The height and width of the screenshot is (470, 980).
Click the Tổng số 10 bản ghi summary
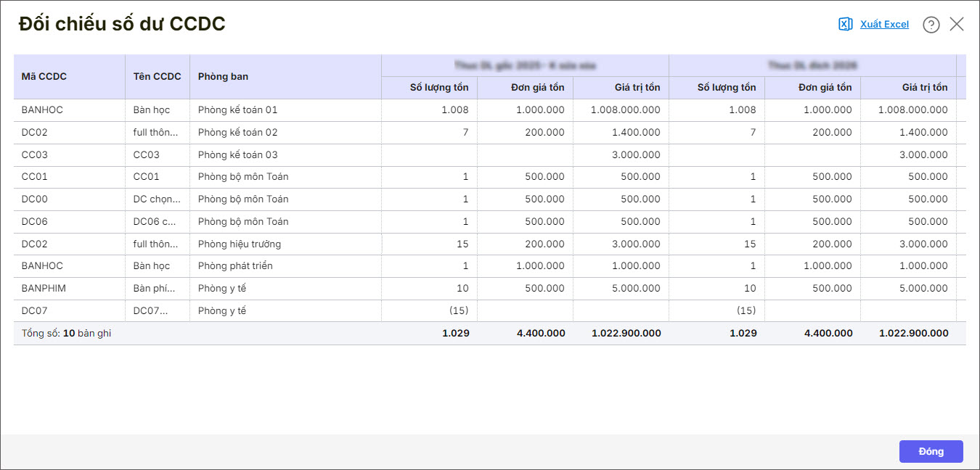click(x=66, y=334)
